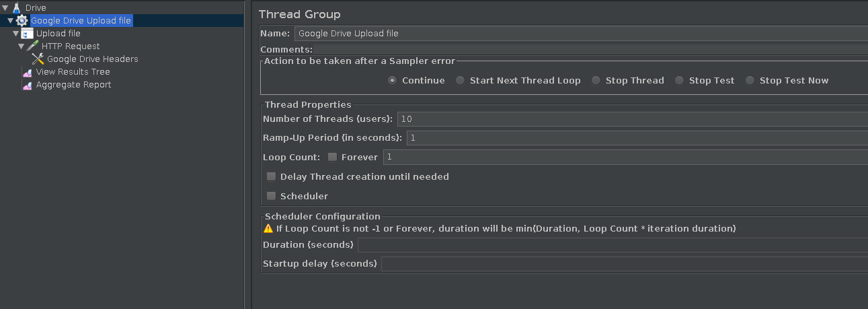Enable the Scheduler checkbox
The height and width of the screenshot is (309, 868).
point(271,196)
